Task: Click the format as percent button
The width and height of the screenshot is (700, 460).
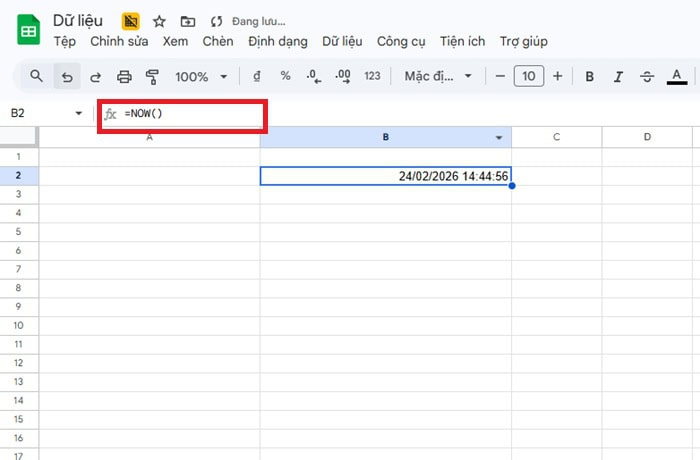Action: point(285,76)
